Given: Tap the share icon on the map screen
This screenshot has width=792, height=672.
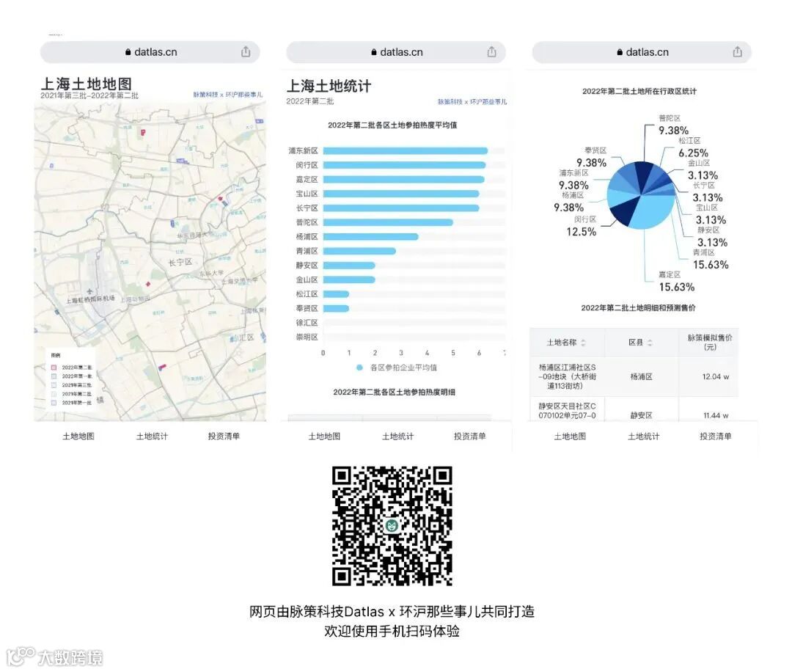Looking at the screenshot, I should (246, 51).
